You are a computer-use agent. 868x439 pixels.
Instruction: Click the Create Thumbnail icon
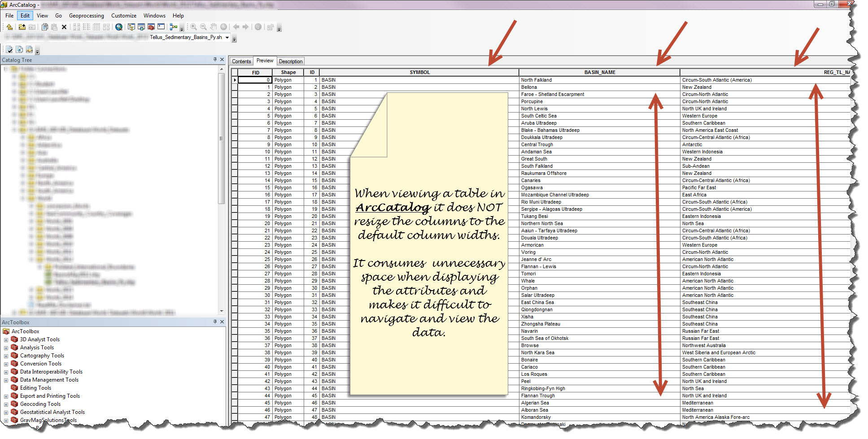coord(270,27)
